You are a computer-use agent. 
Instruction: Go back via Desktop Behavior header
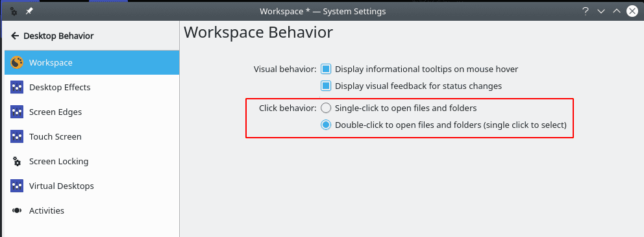coord(58,36)
